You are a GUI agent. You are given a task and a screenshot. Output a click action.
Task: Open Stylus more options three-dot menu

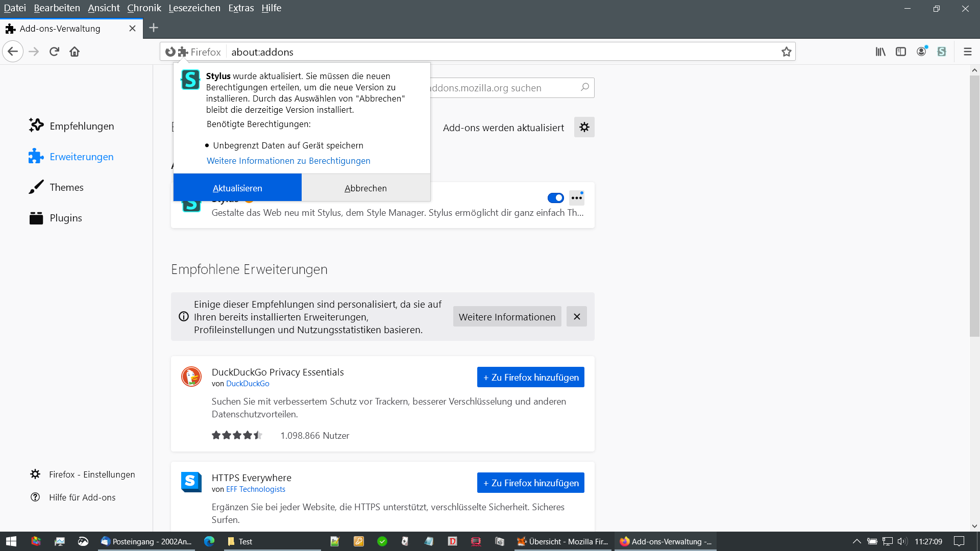(x=577, y=198)
